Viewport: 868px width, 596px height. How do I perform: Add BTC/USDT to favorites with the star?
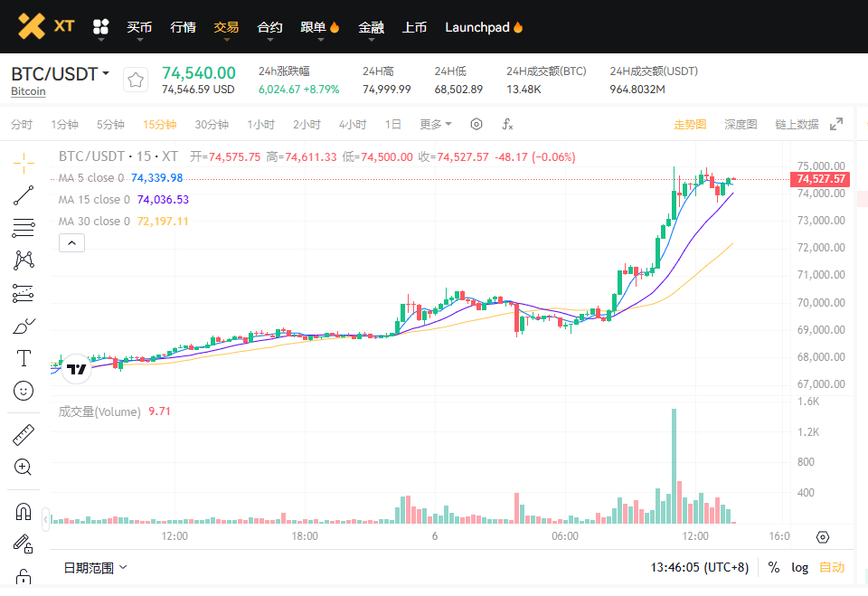tap(136, 79)
